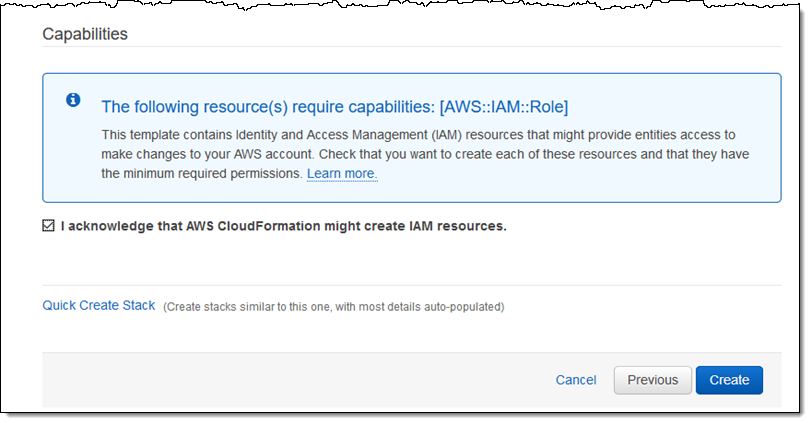Click the AWS::IAM::Role text in the alert title

click(503, 107)
